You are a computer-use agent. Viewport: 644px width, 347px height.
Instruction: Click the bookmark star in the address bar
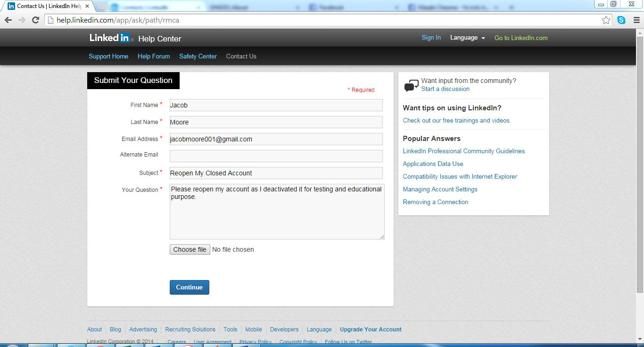[x=607, y=20]
